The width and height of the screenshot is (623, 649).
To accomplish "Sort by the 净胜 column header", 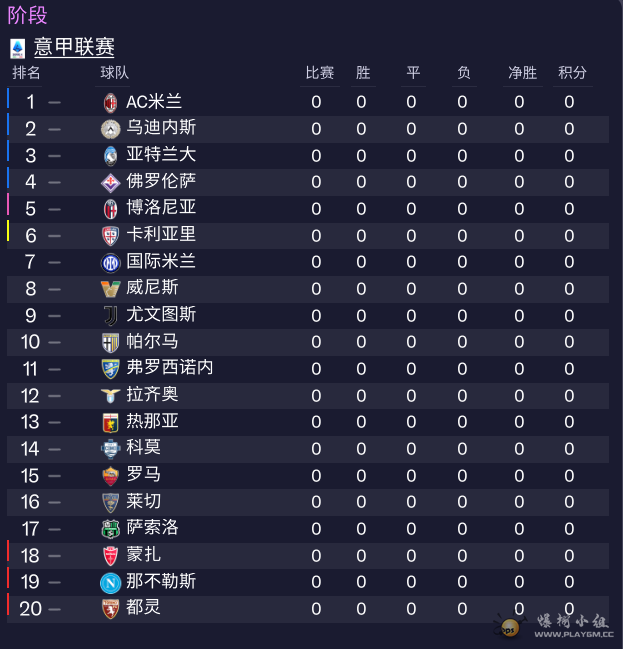I will [522, 73].
